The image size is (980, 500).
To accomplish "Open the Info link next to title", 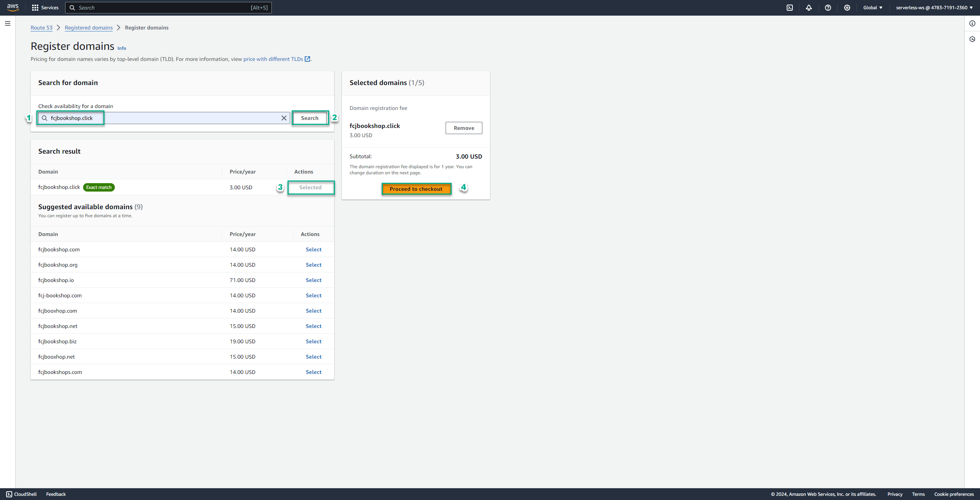I will pos(122,48).
